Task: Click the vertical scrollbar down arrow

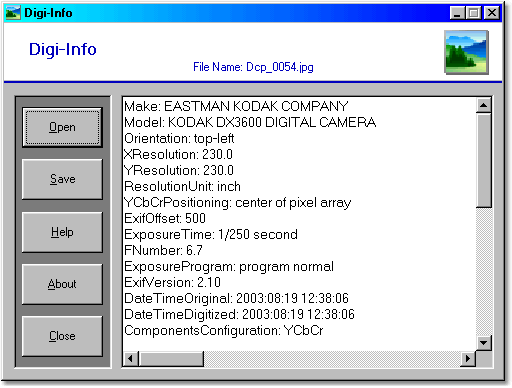Action: coord(483,342)
